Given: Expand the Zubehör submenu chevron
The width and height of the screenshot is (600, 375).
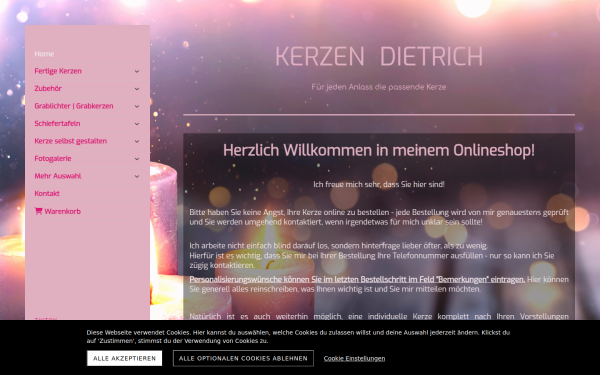Looking at the screenshot, I should pyautogui.click(x=137, y=89).
